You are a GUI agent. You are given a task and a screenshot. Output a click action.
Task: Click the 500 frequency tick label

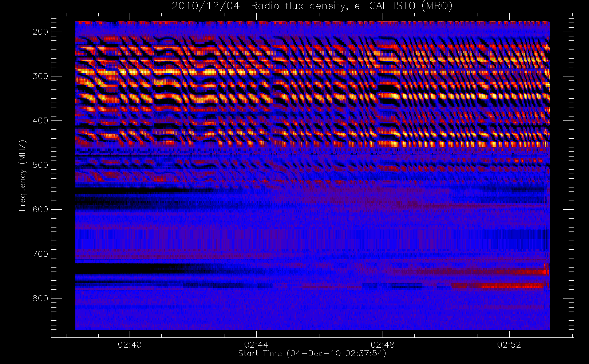pos(40,165)
